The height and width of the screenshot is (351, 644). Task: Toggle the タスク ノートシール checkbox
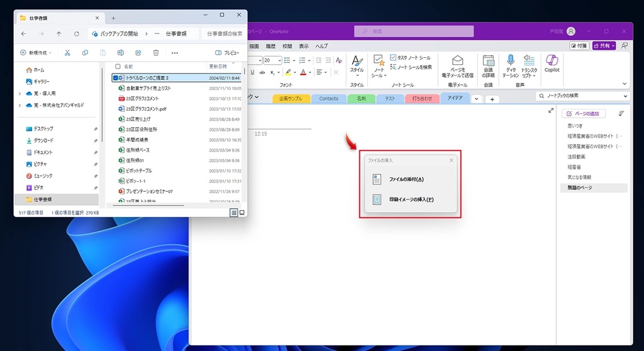tap(393, 57)
